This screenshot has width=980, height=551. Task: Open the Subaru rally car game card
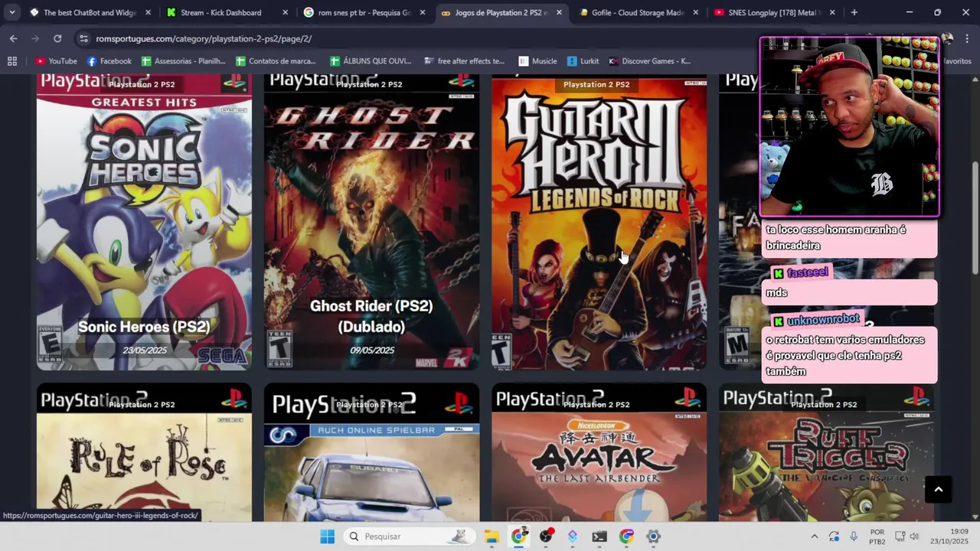click(x=371, y=453)
